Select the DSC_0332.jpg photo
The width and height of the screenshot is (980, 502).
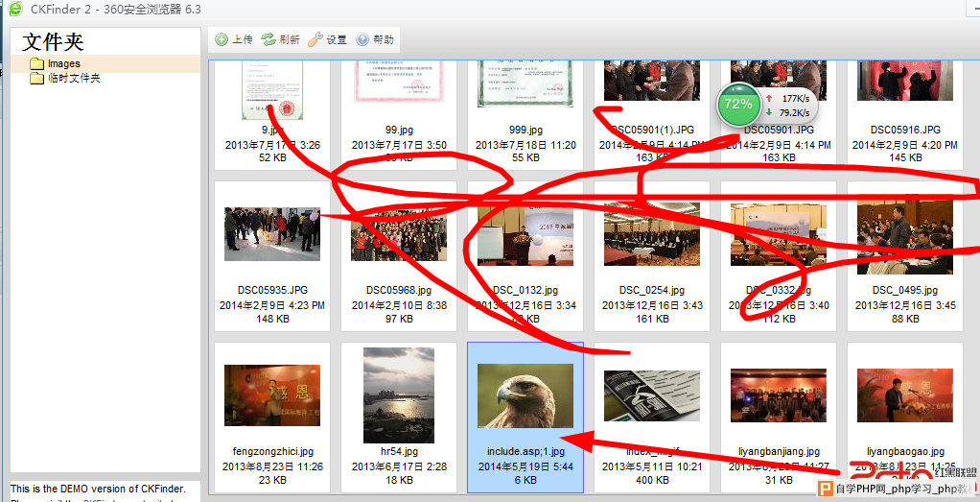(778, 234)
